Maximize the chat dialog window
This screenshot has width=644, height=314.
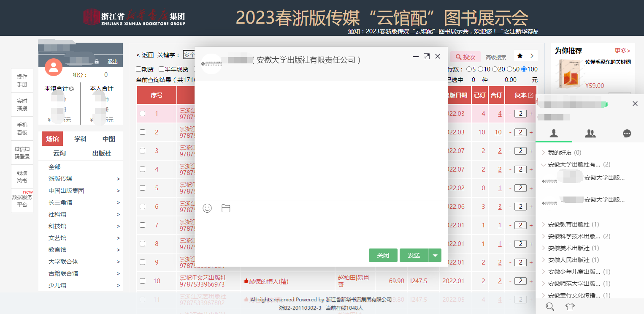point(427,56)
